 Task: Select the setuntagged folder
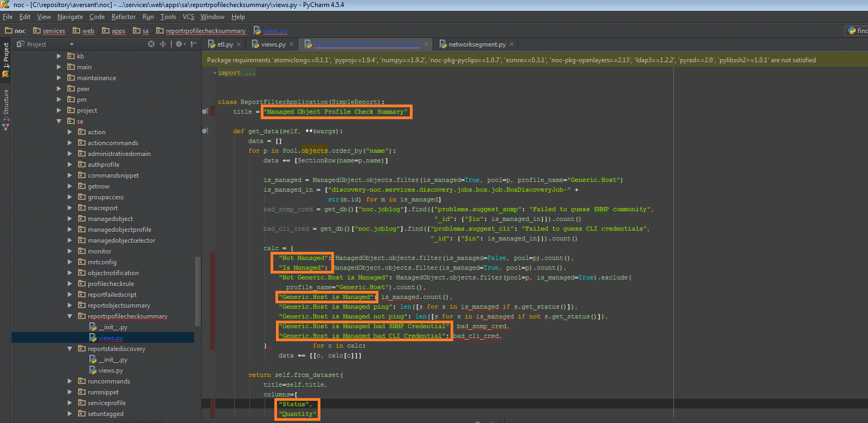coord(106,414)
